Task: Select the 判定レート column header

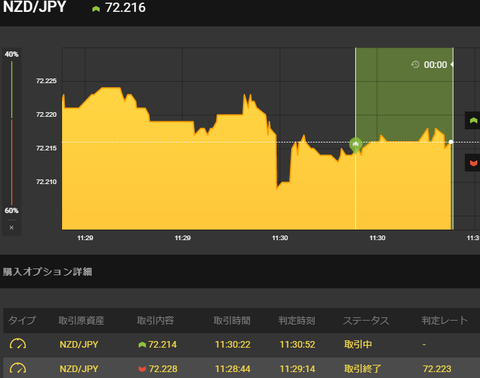Action: pyautogui.click(x=444, y=320)
